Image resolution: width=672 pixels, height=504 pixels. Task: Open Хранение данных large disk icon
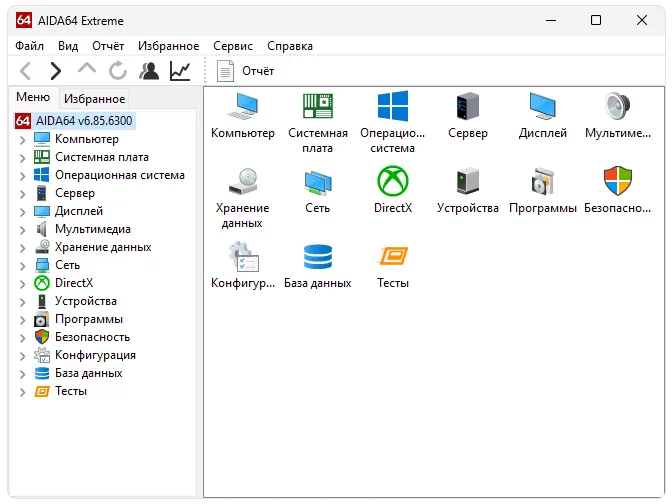(243, 181)
